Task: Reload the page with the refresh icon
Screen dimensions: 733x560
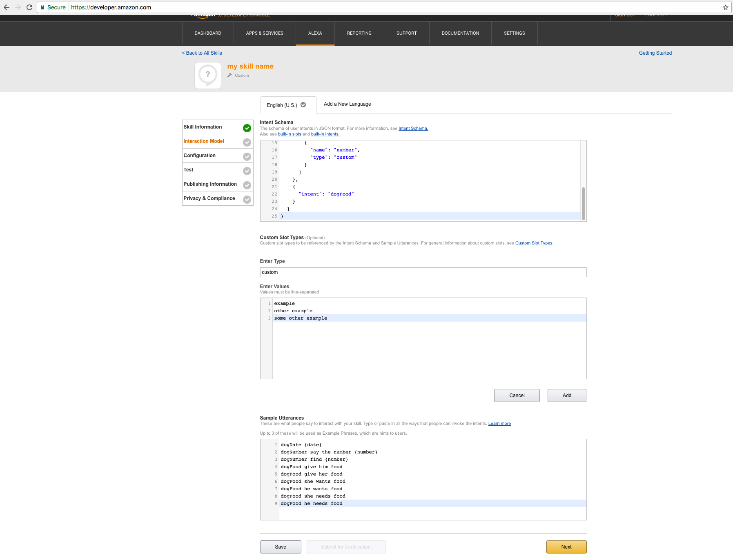Action: (x=29, y=7)
